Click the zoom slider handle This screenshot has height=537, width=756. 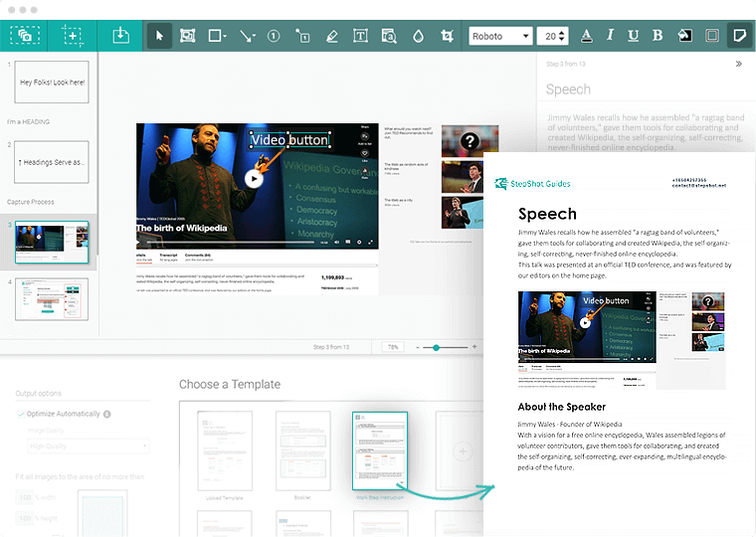436,347
